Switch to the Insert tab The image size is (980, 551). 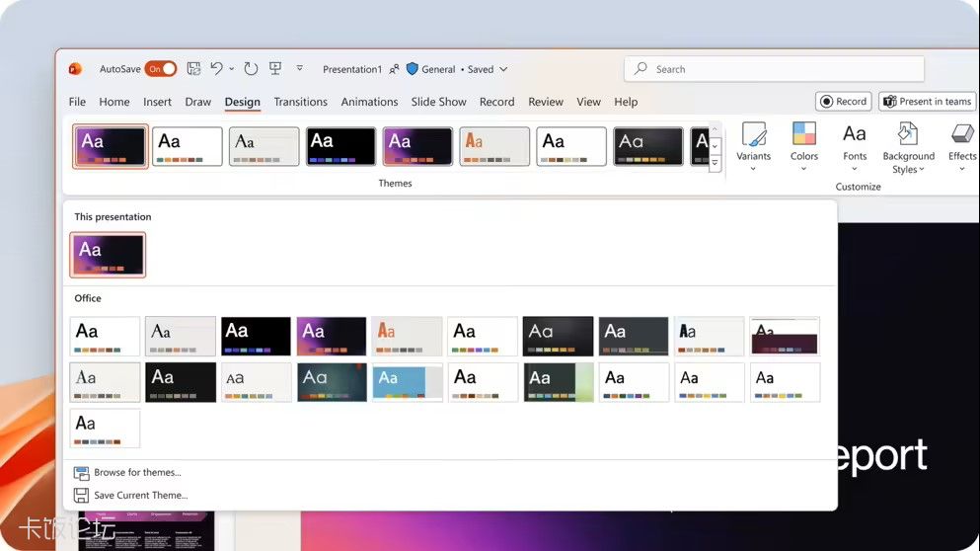pyautogui.click(x=157, y=102)
